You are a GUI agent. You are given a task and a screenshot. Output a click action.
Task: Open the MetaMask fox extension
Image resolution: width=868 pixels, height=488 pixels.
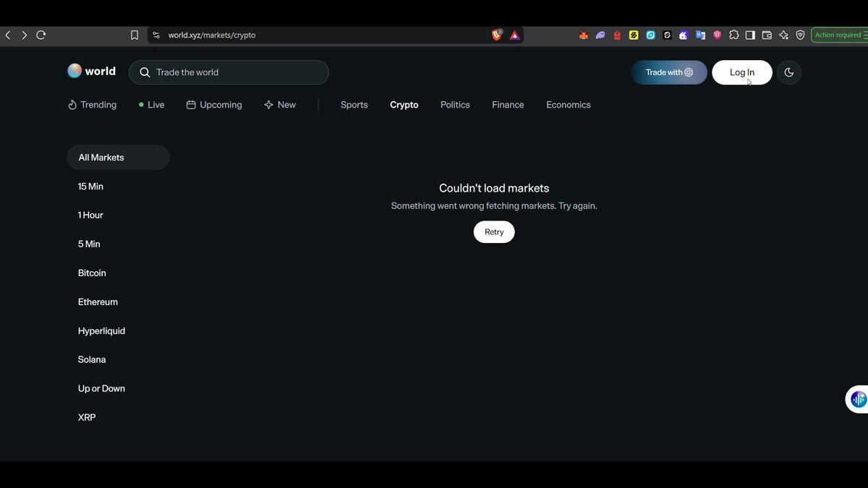click(x=584, y=35)
